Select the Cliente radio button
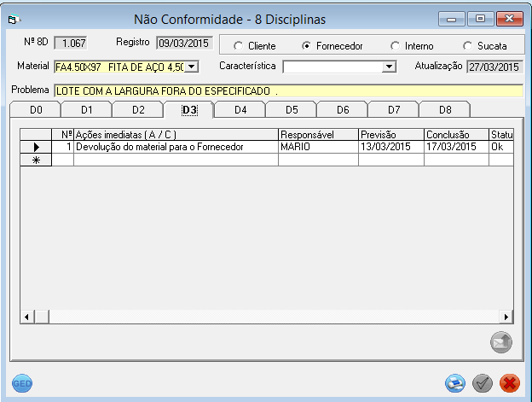The image size is (532, 402). coord(237,46)
